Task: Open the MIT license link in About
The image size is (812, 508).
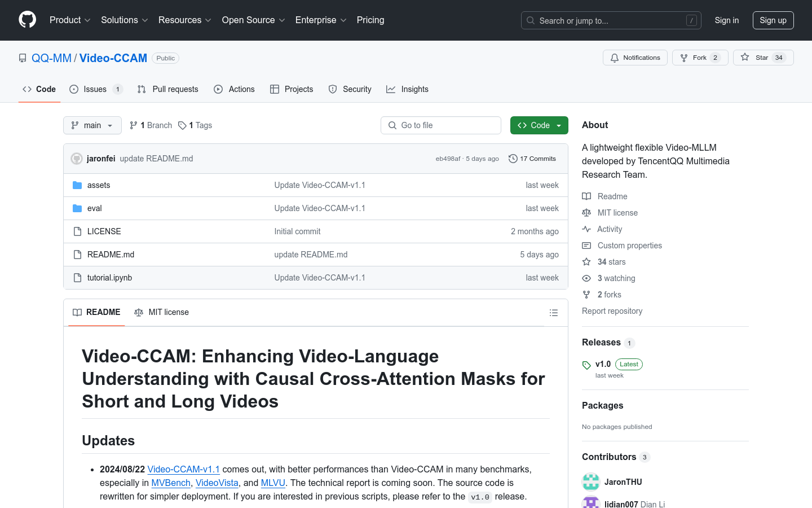Action: click(610, 213)
